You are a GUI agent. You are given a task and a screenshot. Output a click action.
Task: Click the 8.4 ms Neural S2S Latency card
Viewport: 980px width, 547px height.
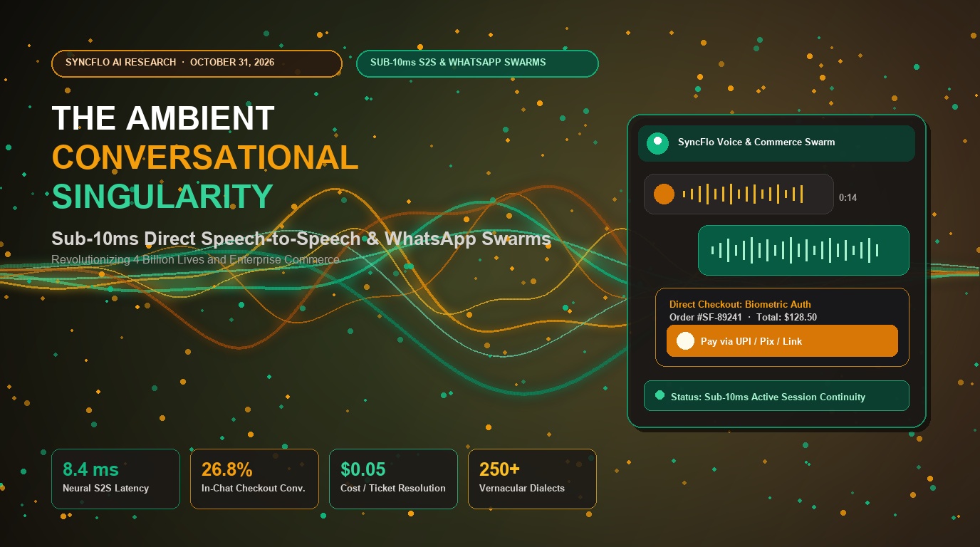click(115, 479)
